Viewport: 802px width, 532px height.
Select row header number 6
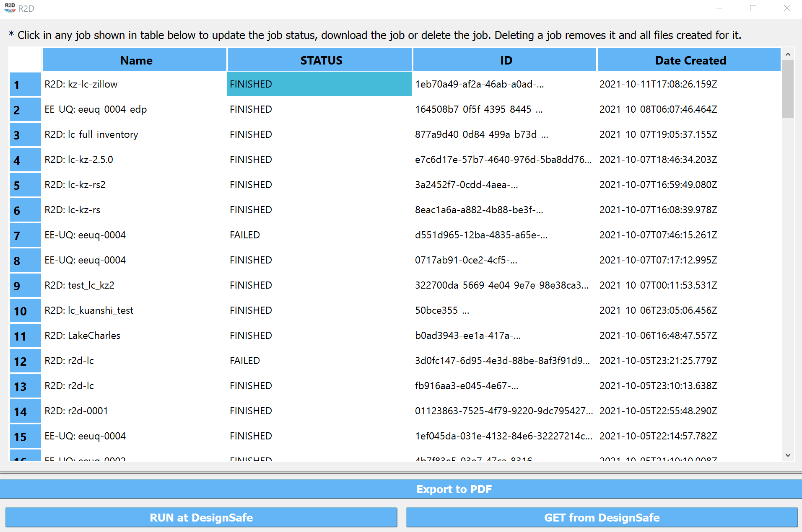(x=26, y=210)
